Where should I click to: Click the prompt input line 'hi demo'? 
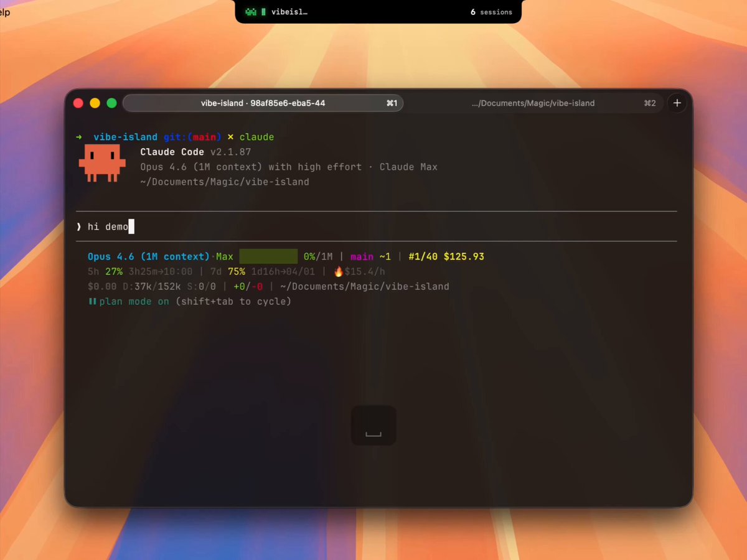coord(377,226)
